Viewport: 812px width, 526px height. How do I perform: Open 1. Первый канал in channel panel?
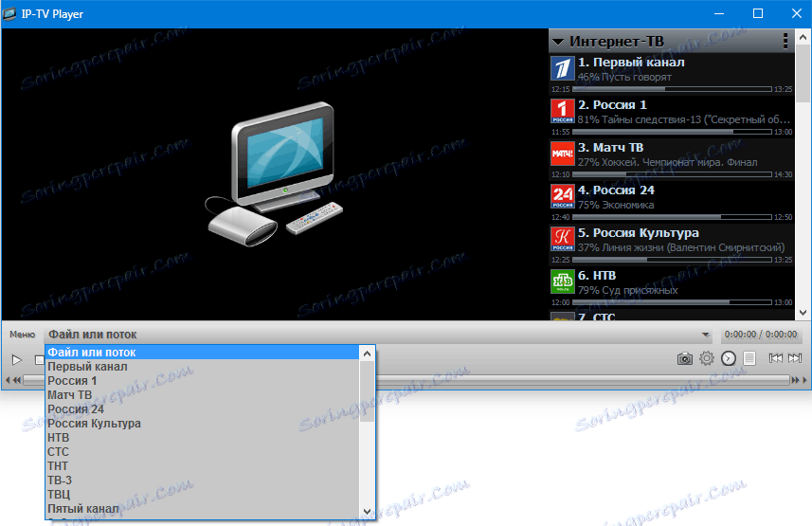point(672,74)
